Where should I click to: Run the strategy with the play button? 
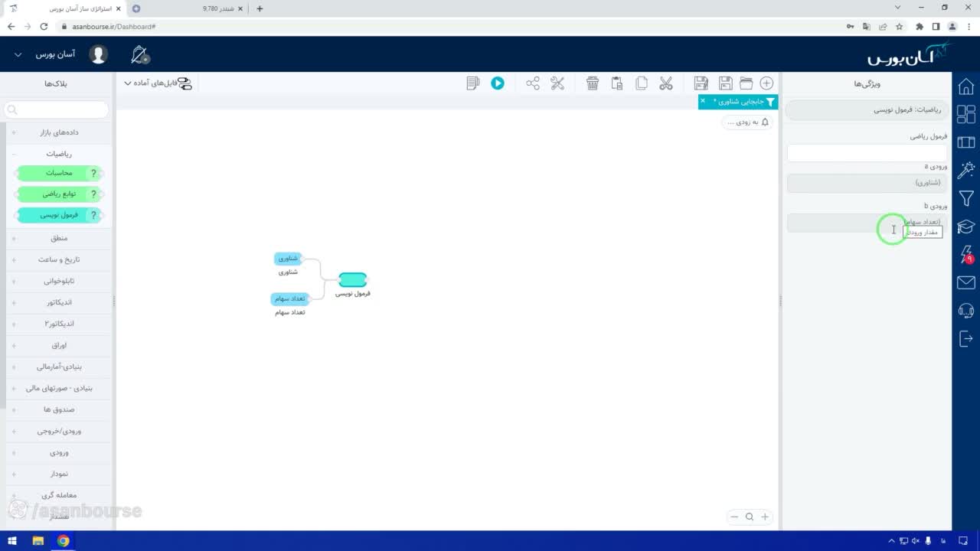498,83
